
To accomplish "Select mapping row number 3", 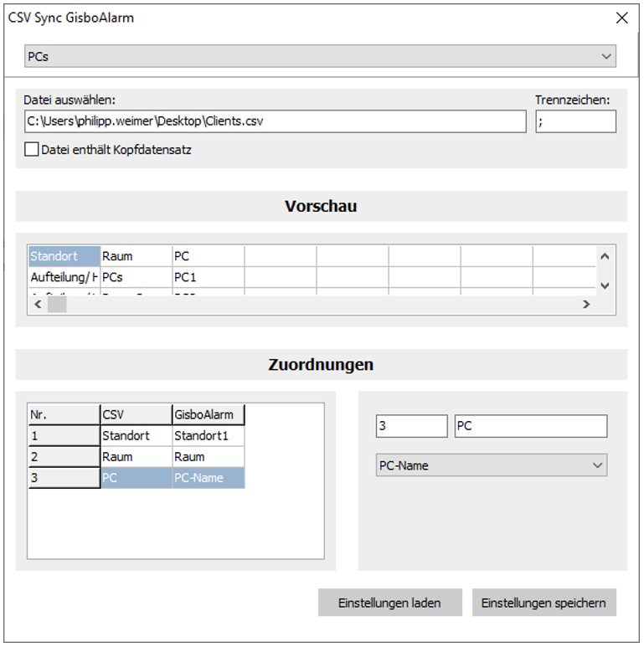I will (x=64, y=478).
